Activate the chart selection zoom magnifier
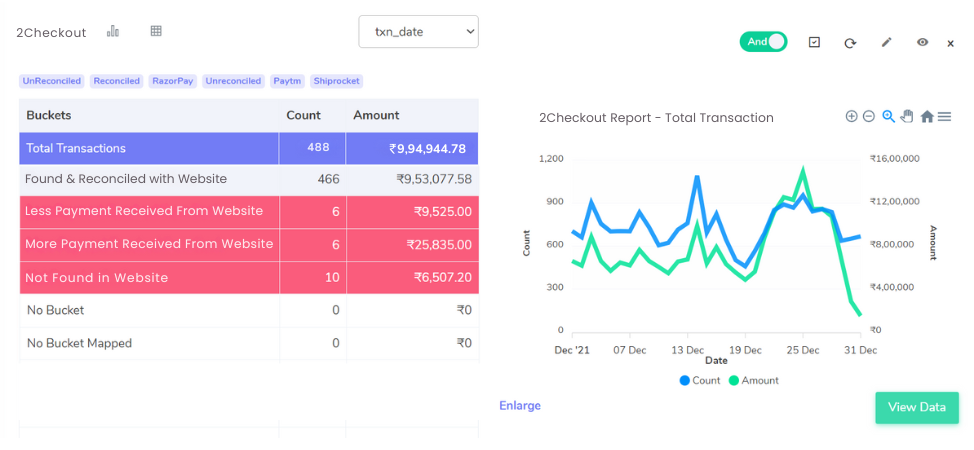Screen dimensions: 974x450 click(x=888, y=116)
